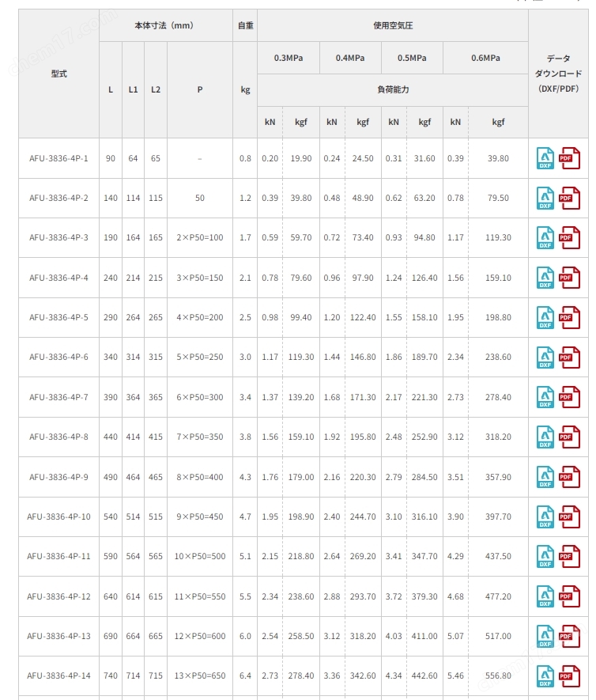Click the 437.50 kgf value
Screen dimensions: 596x700
click(x=498, y=556)
